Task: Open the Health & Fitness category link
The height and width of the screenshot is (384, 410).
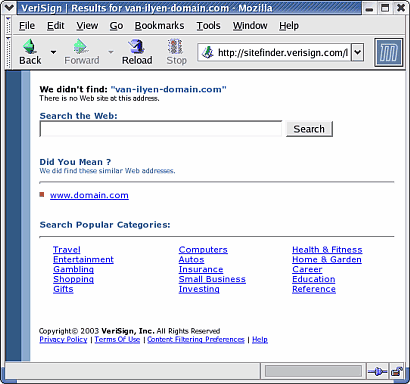Action: [x=327, y=250]
